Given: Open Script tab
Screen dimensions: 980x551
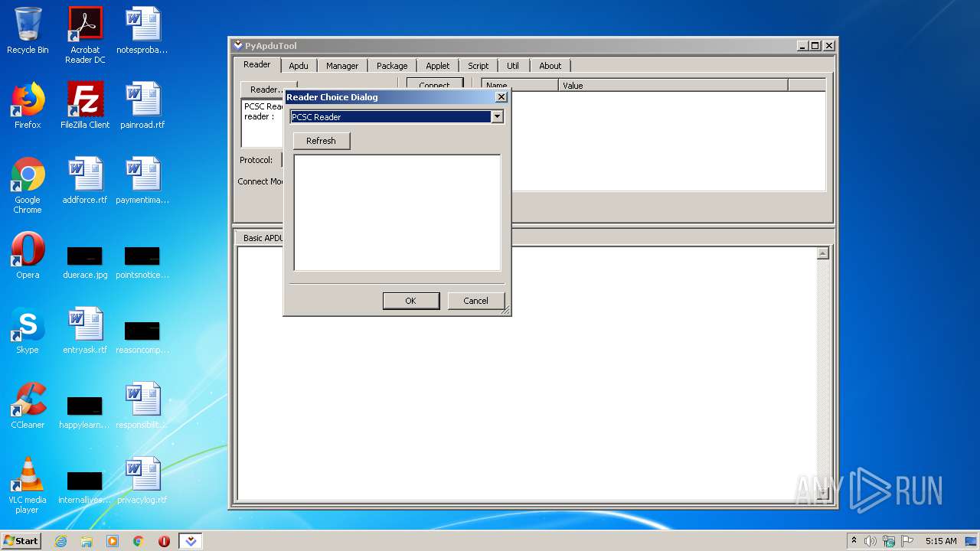Looking at the screenshot, I should click(x=479, y=66).
